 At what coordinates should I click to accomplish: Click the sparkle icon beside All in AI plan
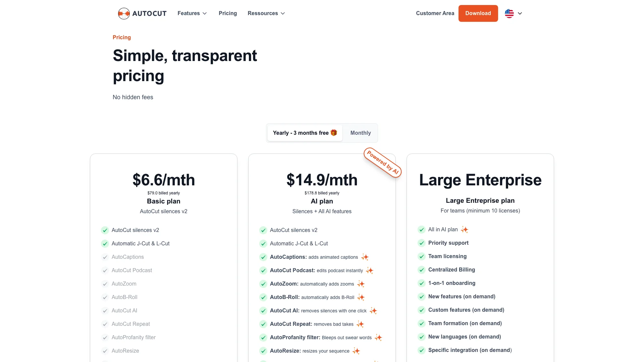coord(465,230)
